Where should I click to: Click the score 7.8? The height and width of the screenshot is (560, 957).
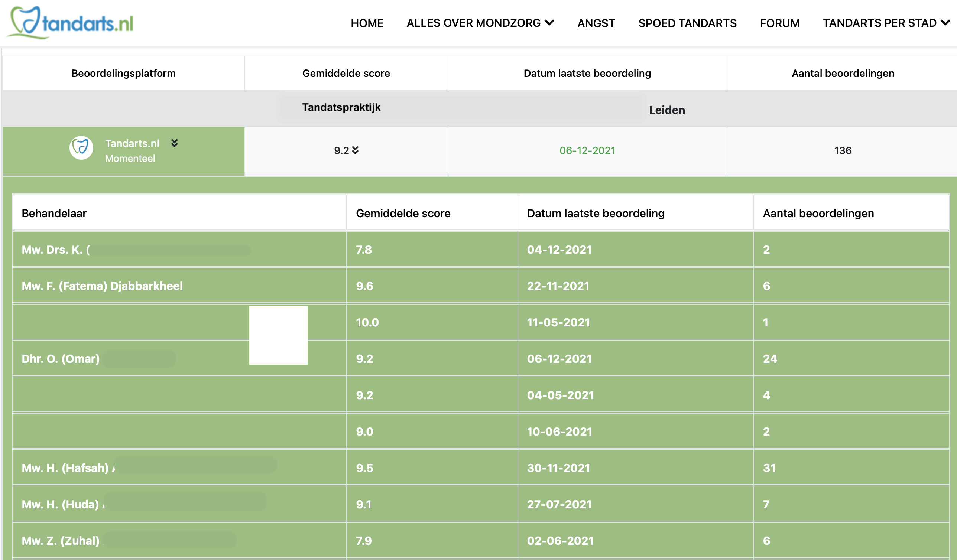coord(364,250)
